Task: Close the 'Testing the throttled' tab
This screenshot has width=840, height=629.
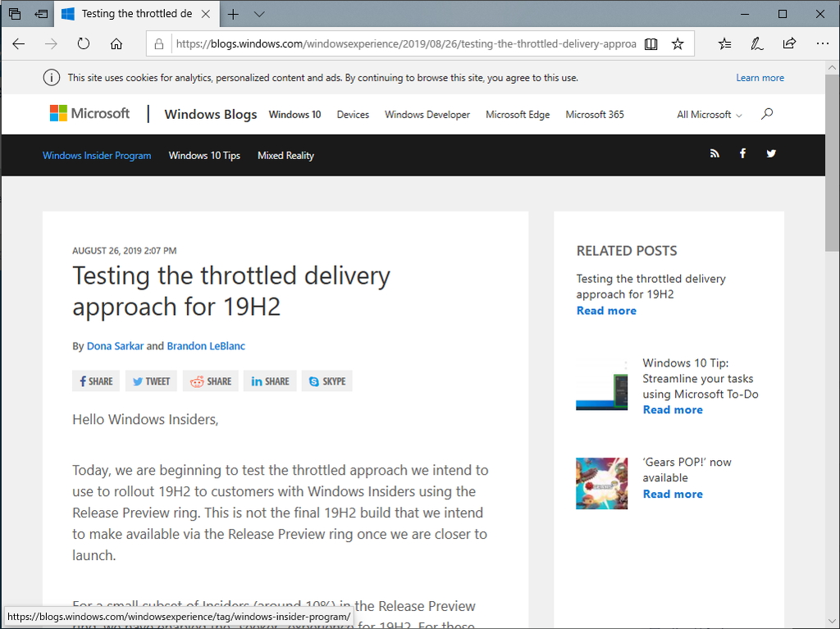Action: tap(206, 14)
